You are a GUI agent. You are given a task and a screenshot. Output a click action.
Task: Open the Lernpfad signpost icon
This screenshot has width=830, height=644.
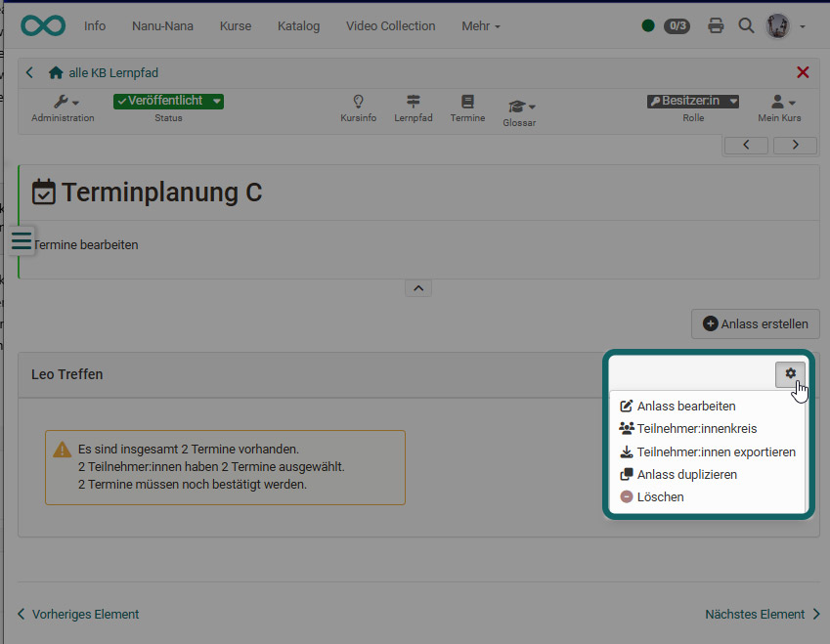414,107
